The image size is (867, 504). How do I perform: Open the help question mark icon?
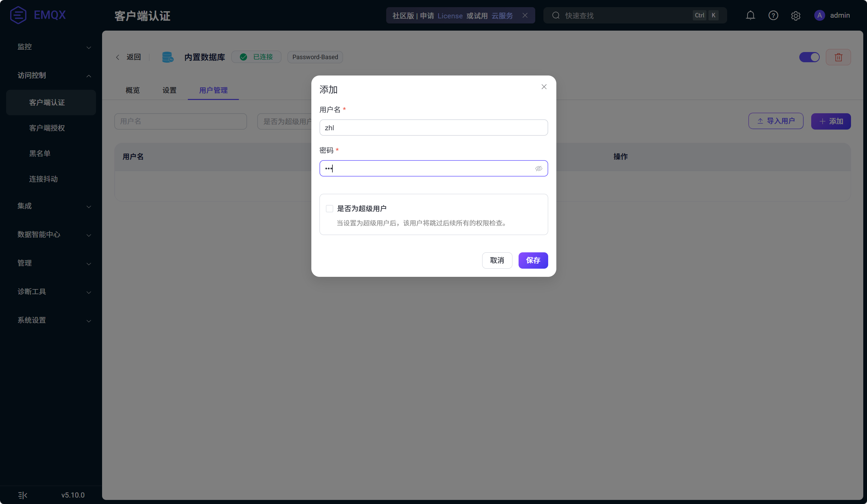(773, 15)
